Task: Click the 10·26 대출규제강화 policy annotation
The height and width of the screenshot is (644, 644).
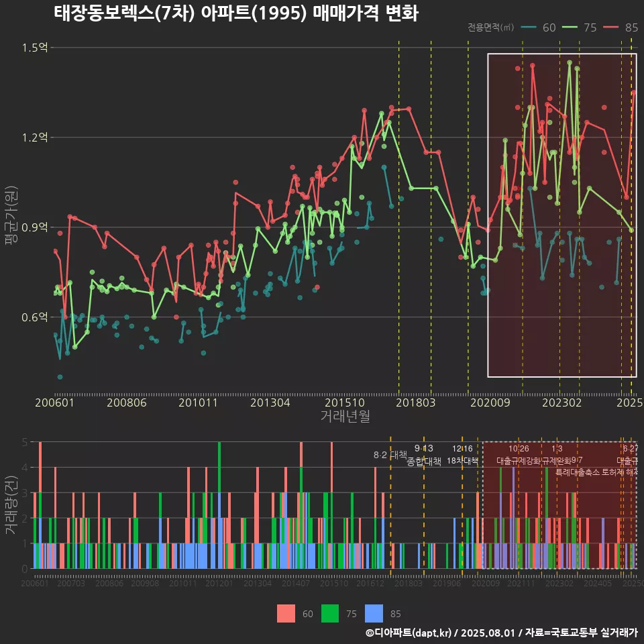Action: point(519,455)
